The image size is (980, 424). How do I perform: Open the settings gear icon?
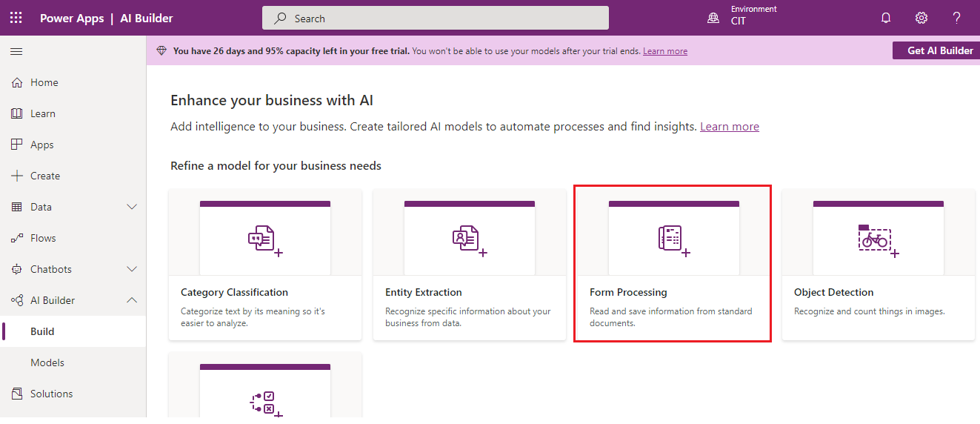tap(921, 18)
